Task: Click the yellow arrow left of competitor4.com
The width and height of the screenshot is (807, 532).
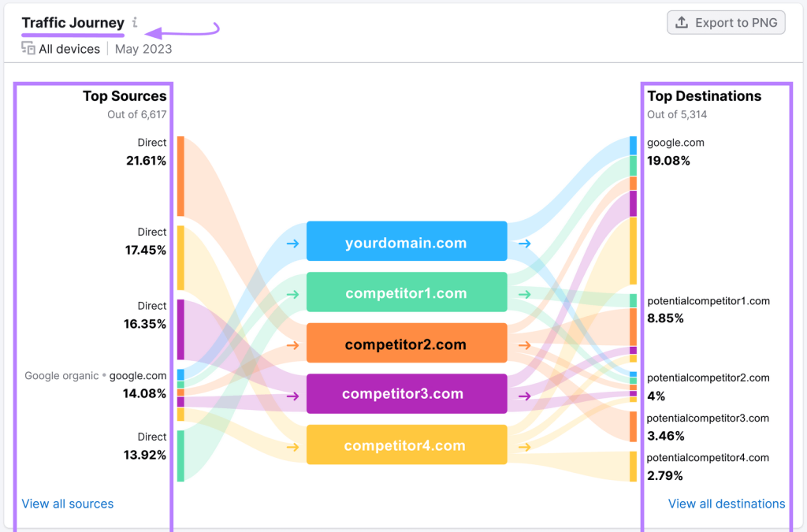Action: click(x=292, y=447)
